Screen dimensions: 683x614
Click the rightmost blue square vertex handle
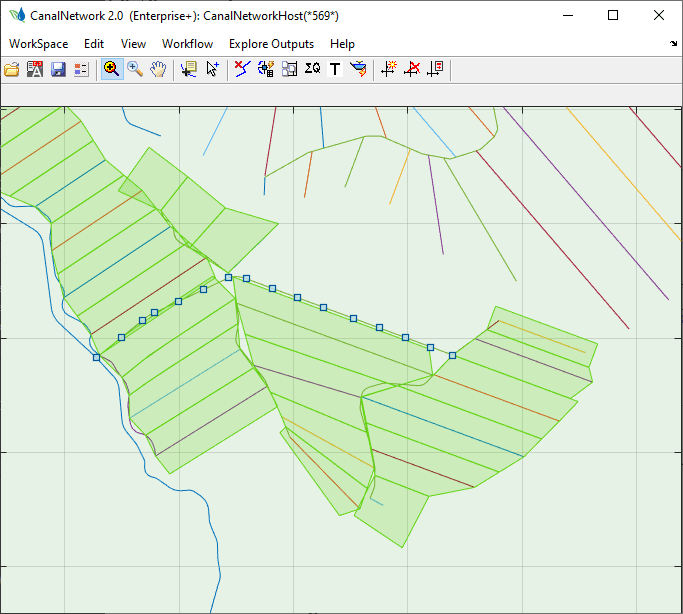point(452,355)
